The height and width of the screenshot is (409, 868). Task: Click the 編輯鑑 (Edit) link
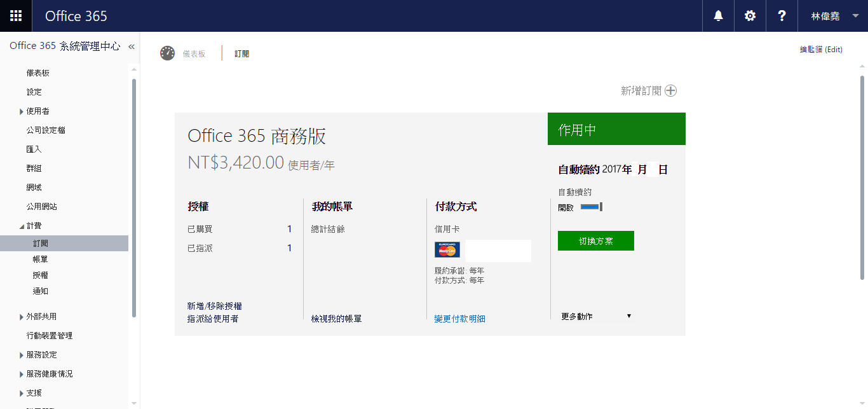[x=821, y=50]
